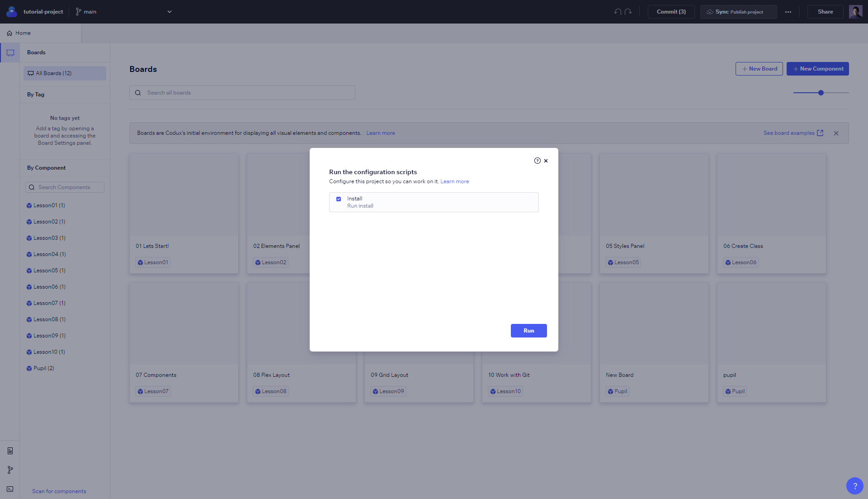Click the undo arrow icon
868x499 pixels.
618,12
